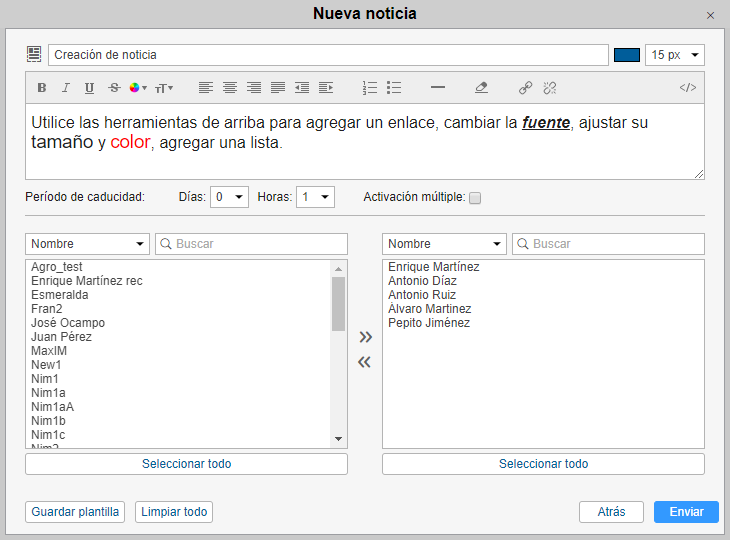Select Antonio Ruiz in the recipients list
The height and width of the screenshot is (540, 730).
[x=422, y=295]
